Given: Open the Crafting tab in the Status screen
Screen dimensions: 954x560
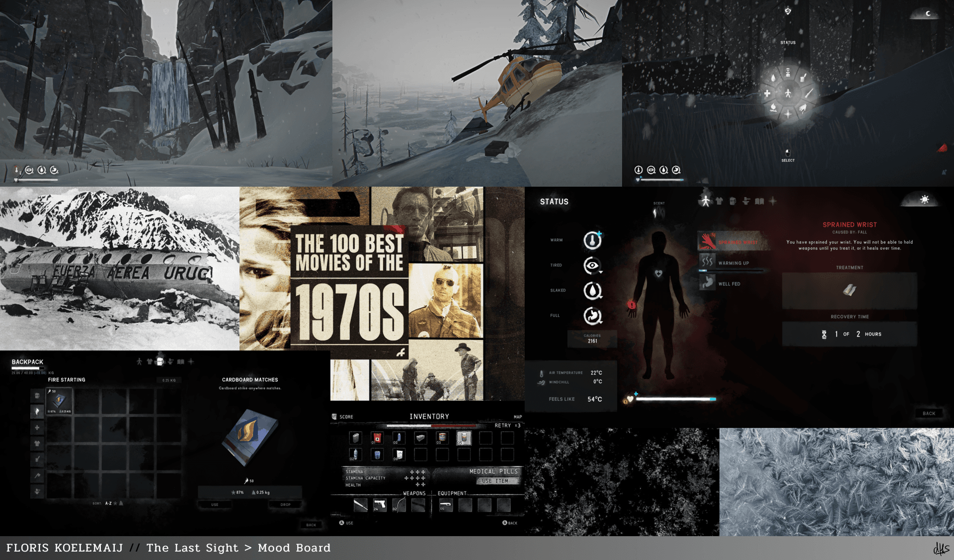Looking at the screenshot, I should [x=746, y=201].
